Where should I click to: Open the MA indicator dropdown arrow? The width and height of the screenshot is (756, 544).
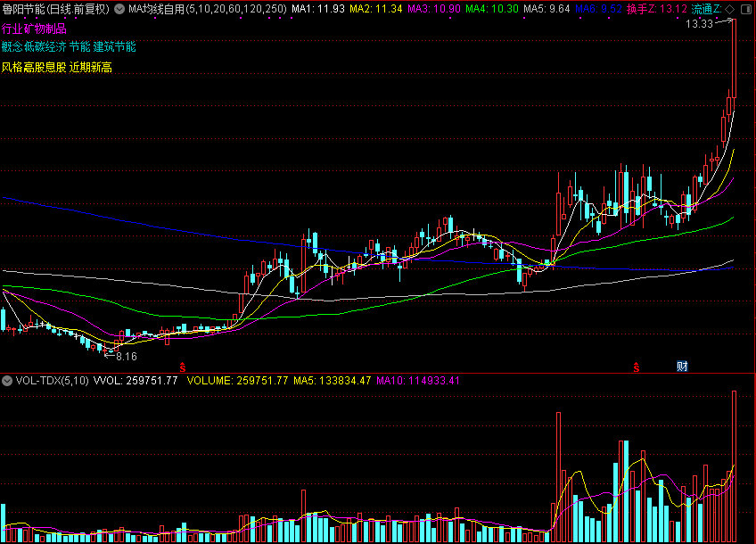tap(119, 9)
